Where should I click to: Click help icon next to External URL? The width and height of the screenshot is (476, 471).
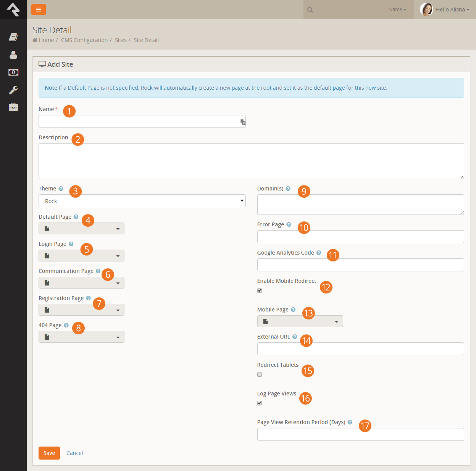(x=295, y=337)
